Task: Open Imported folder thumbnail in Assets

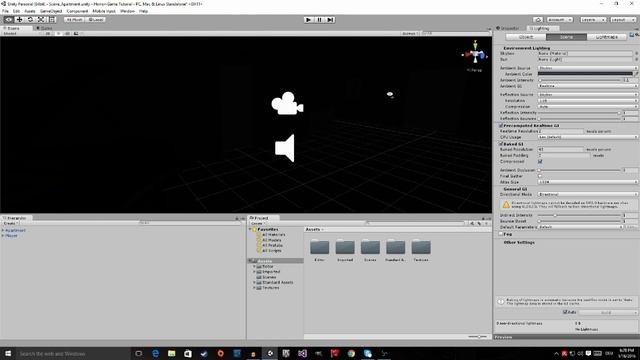Action: click(345, 247)
